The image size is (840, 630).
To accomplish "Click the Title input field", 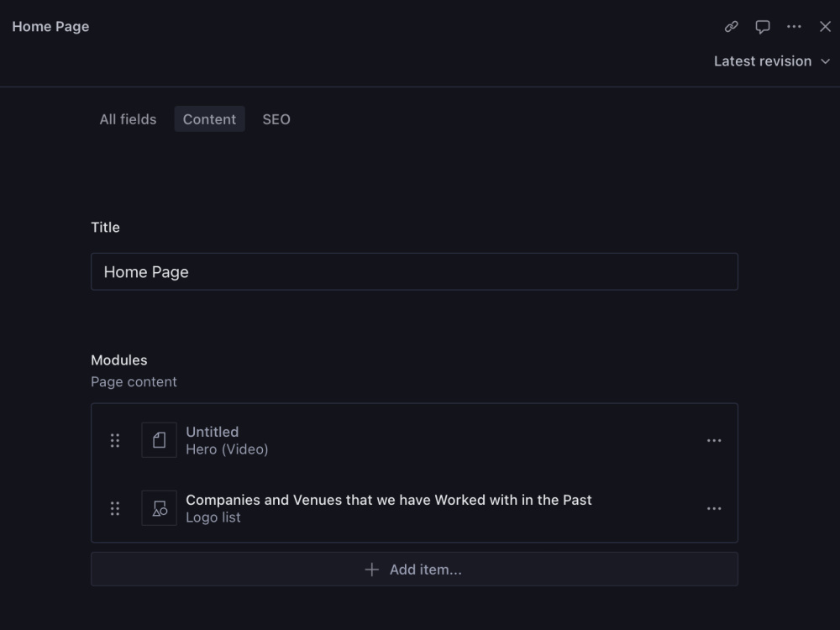I will 415,271.
